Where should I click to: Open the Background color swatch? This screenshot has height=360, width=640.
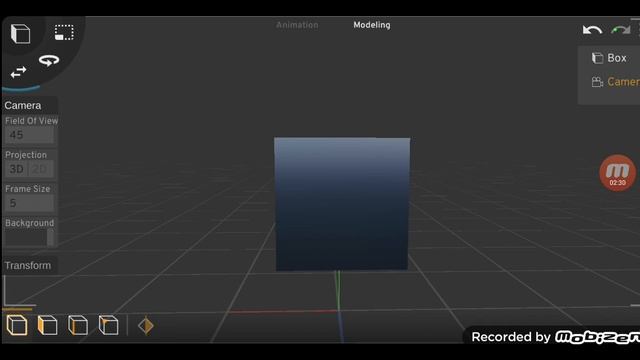tap(29, 238)
